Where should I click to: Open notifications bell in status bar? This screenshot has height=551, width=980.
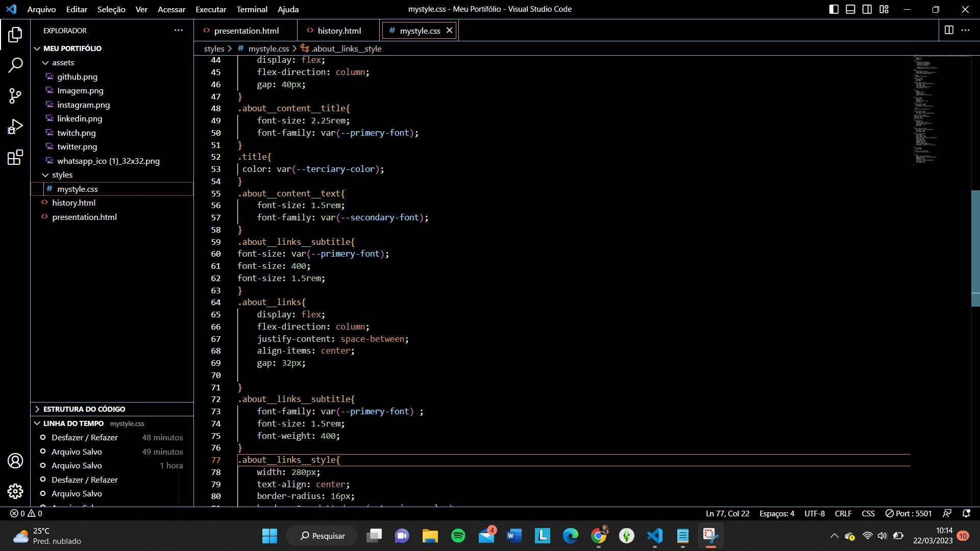click(966, 514)
